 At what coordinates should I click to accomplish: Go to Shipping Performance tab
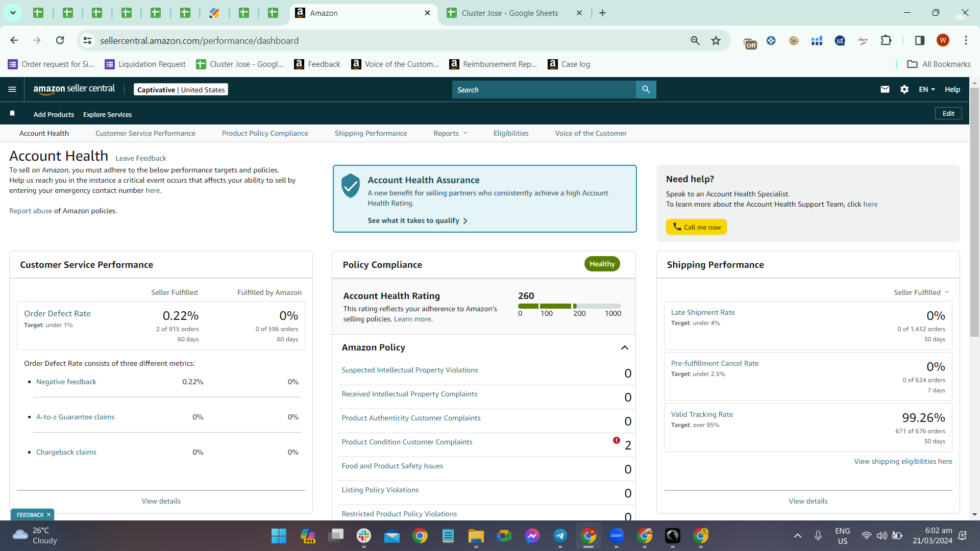tap(371, 133)
